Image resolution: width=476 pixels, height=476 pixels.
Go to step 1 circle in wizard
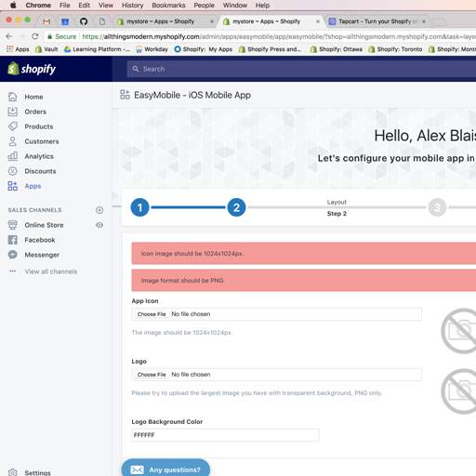tap(139, 207)
